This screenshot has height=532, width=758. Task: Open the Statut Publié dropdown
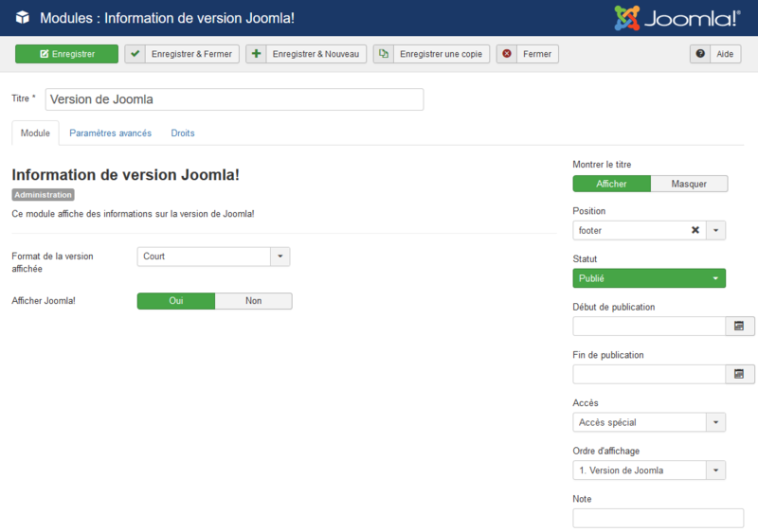[x=649, y=278]
